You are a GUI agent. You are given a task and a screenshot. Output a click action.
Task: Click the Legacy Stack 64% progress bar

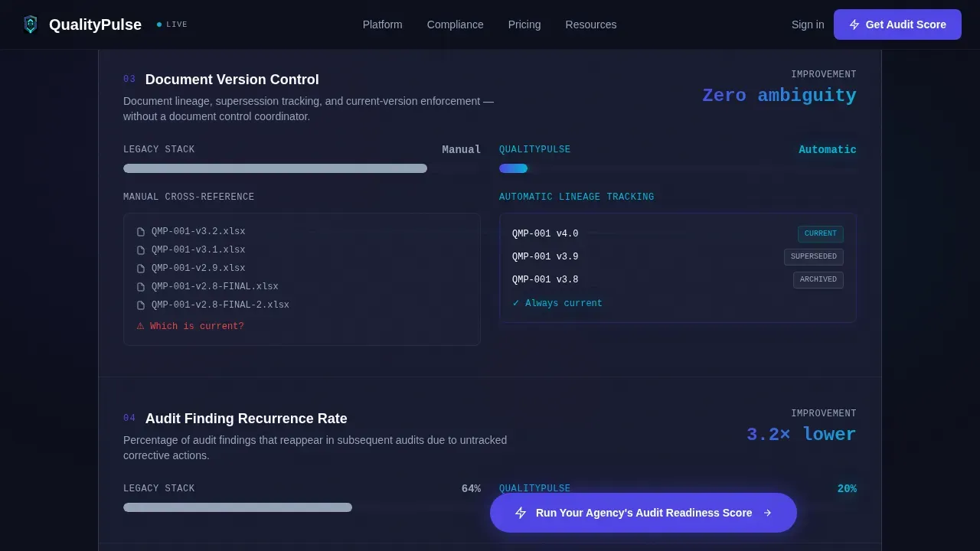[302, 507]
